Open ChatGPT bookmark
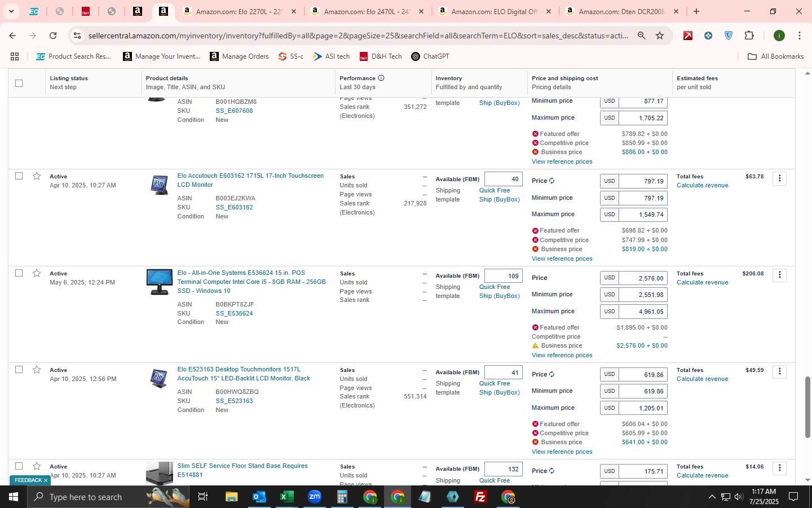Screen dimensions: 812x508 click(430, 56)
